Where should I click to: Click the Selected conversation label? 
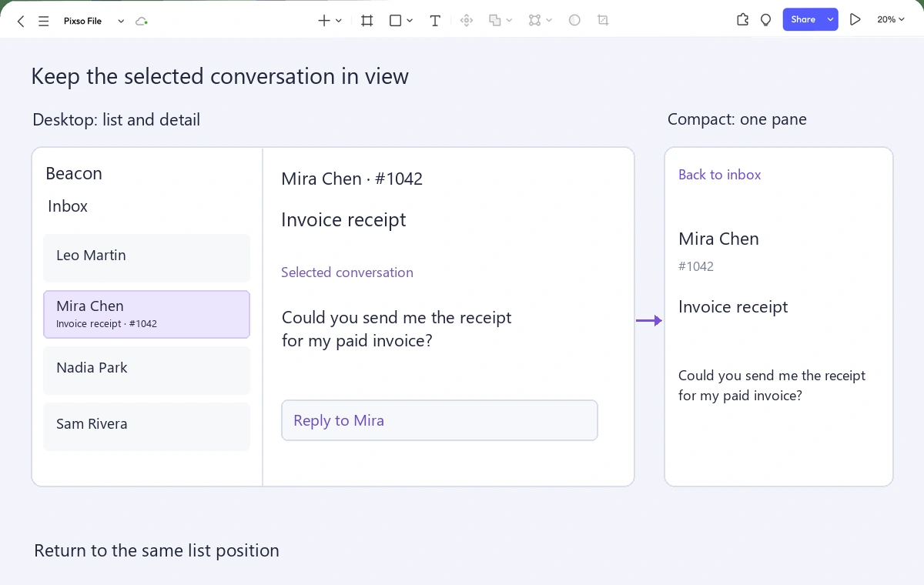pyautogui.click(x=347, y=272)
